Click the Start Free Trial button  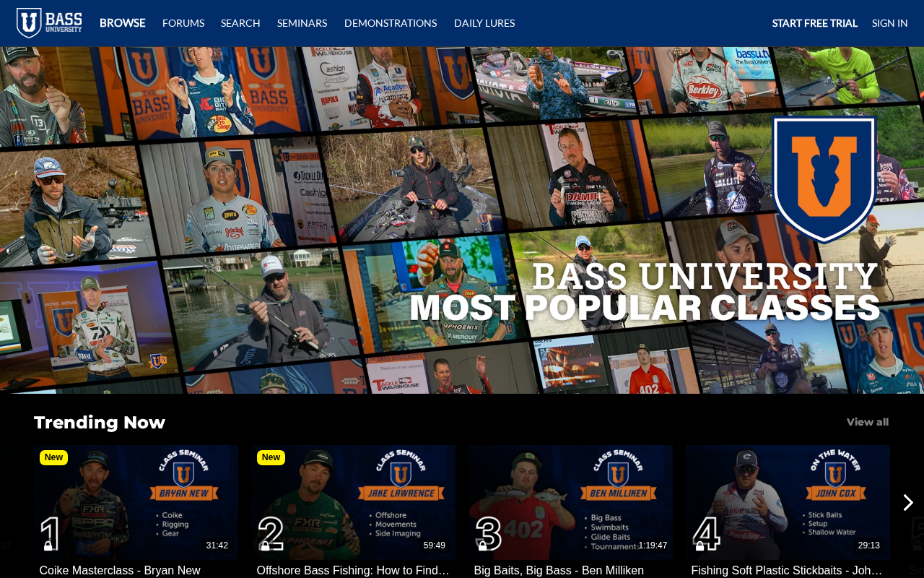(815, 23)
